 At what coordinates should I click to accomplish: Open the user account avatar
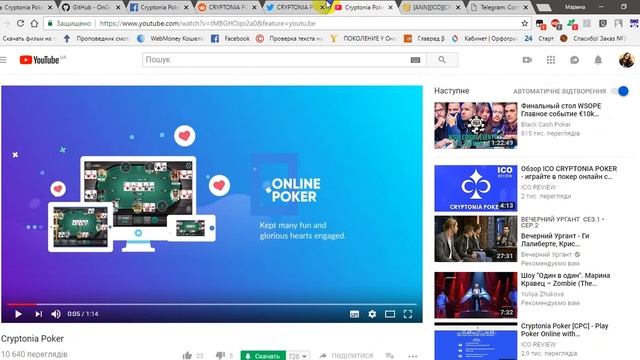[x=627, y=60]
